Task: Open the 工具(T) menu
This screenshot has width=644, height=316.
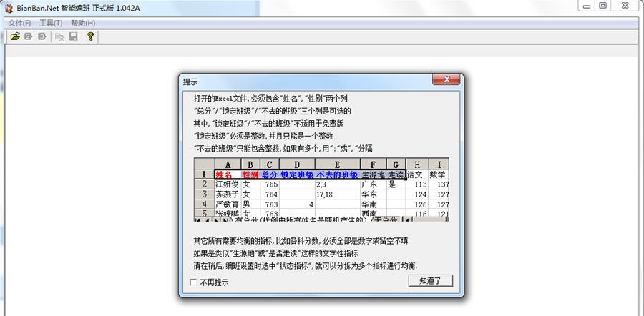Action: 51,23
